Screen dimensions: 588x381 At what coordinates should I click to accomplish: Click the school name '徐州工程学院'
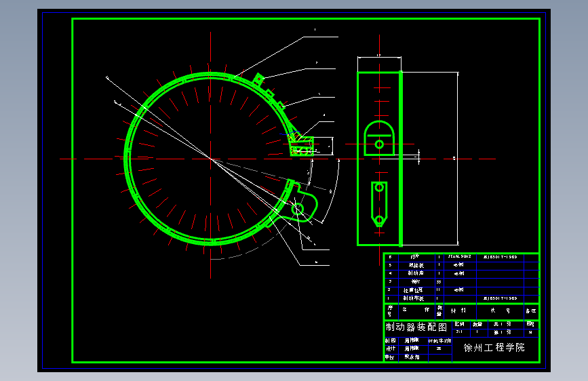point(494,348)
